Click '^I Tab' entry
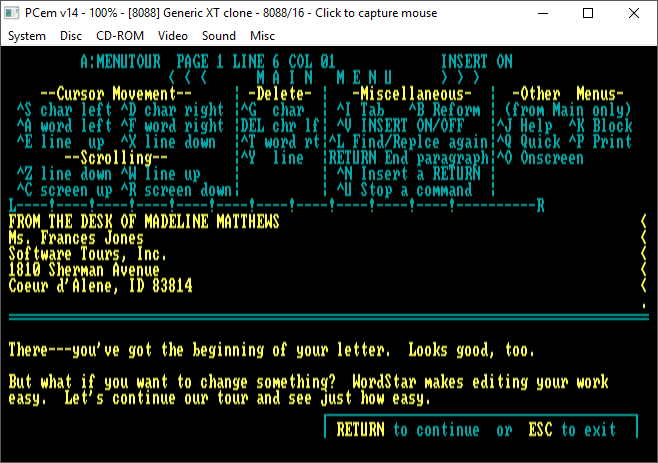The image size is (658, 463). (360, 110)
